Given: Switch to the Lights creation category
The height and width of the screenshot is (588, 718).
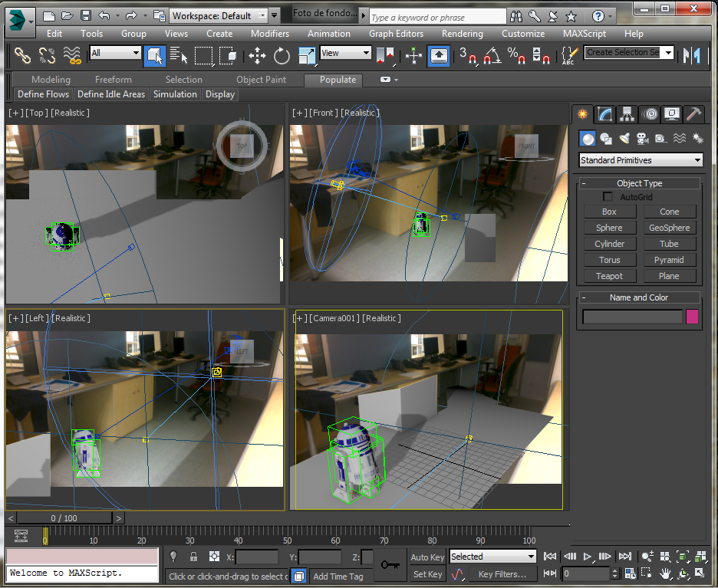Looking at the screenshot, I should pyautogui.click(x=623, y=138).
